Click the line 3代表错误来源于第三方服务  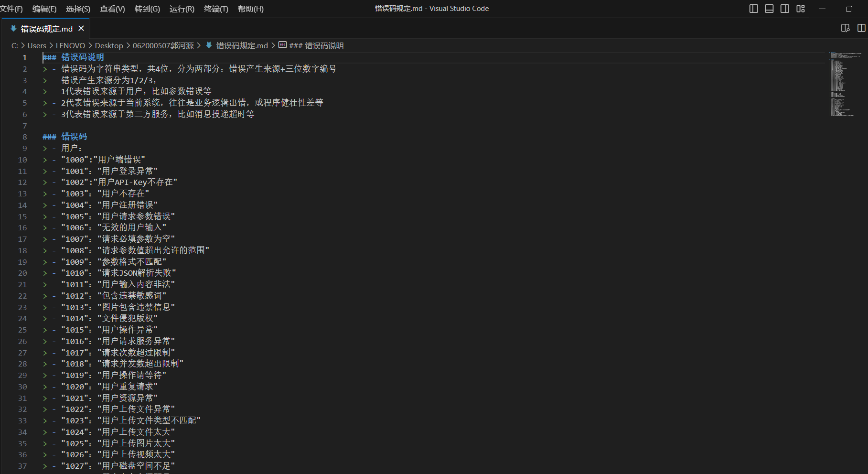point(158,114)
